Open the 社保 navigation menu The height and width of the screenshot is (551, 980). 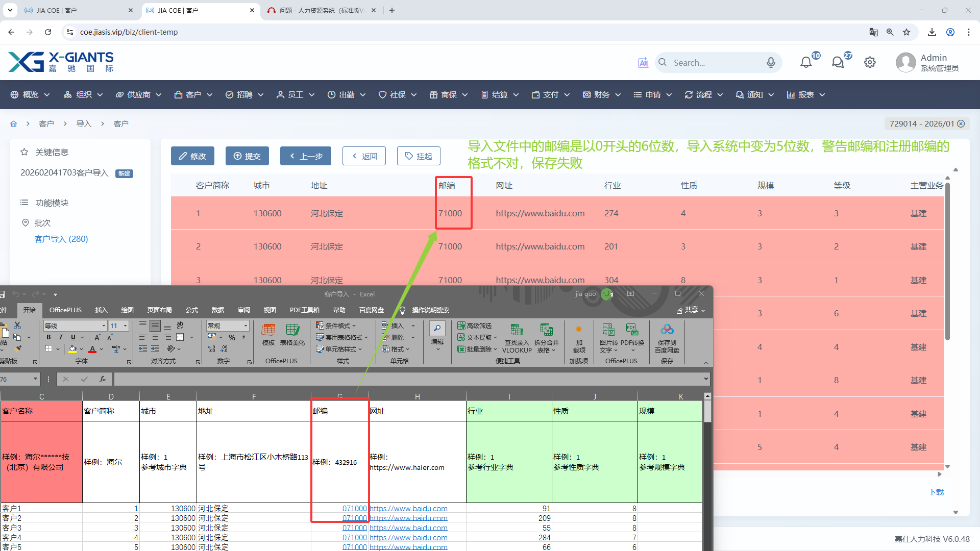(x=398, y=94)
